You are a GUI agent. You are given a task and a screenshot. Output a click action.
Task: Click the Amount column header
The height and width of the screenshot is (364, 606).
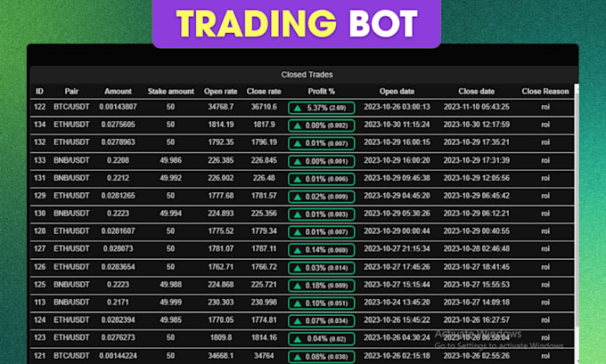point(118,92)
